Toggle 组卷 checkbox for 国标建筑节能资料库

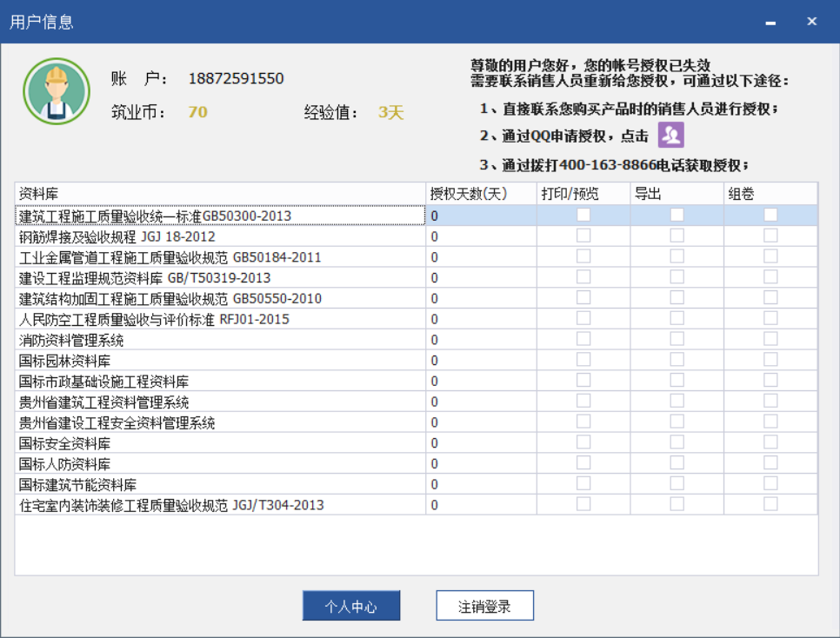point(770,483)
